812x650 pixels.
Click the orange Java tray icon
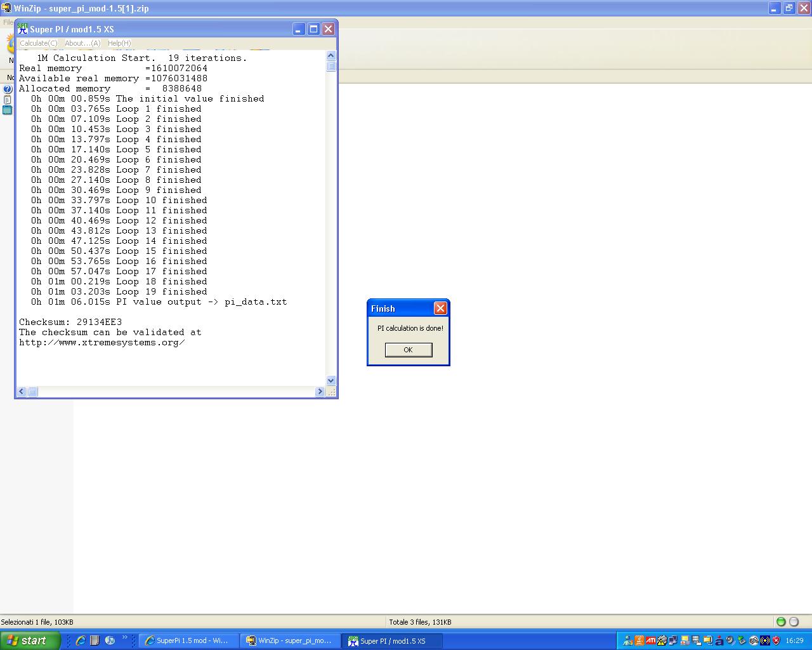click(639, 640)
